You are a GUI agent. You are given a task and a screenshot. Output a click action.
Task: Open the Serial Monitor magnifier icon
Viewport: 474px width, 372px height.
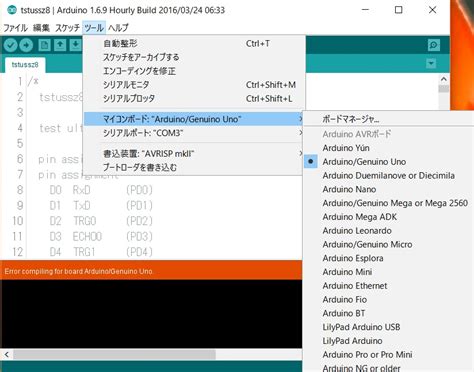click(x=434, y=45)
